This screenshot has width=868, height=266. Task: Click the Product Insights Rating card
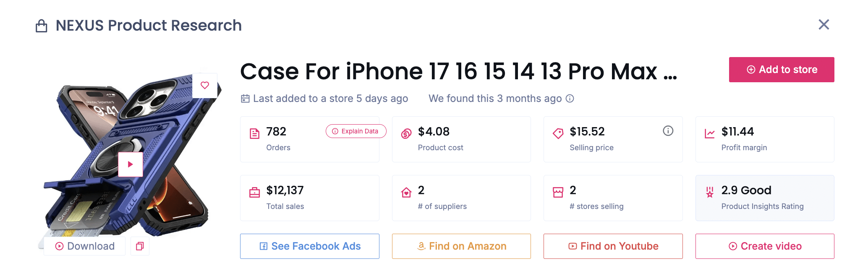[764, 198]
